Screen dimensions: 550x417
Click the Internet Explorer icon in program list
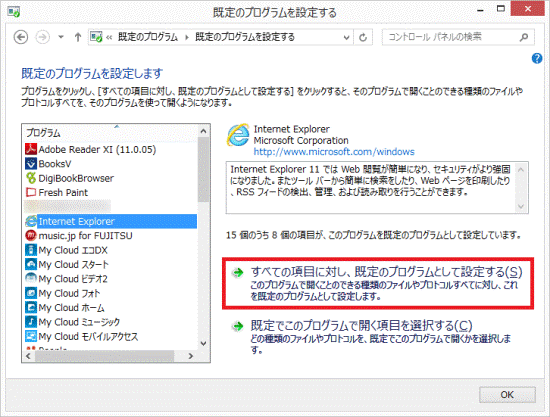[x=31, y=221]
